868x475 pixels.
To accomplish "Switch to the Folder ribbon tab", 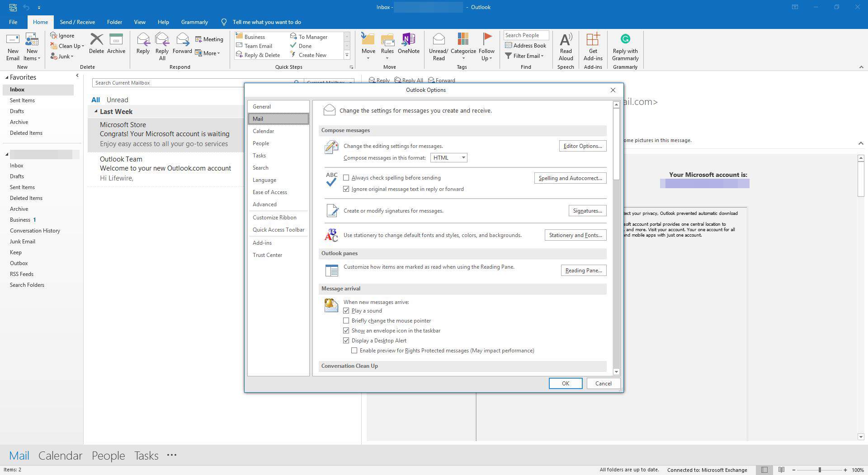I will 114,22.
